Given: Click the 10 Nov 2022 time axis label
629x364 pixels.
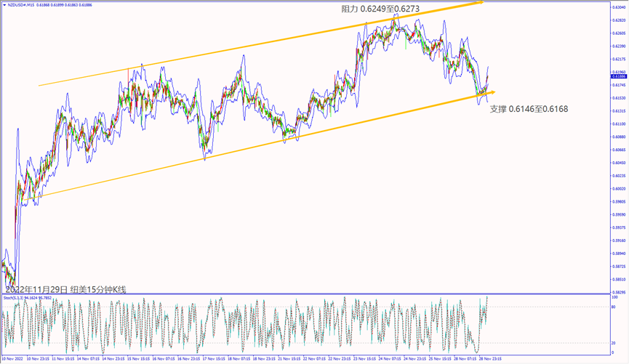Looking at the screenshot, I should pos(13,358).
